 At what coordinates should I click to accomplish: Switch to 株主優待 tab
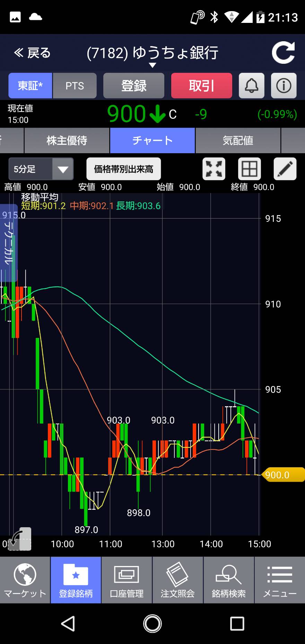67,140
